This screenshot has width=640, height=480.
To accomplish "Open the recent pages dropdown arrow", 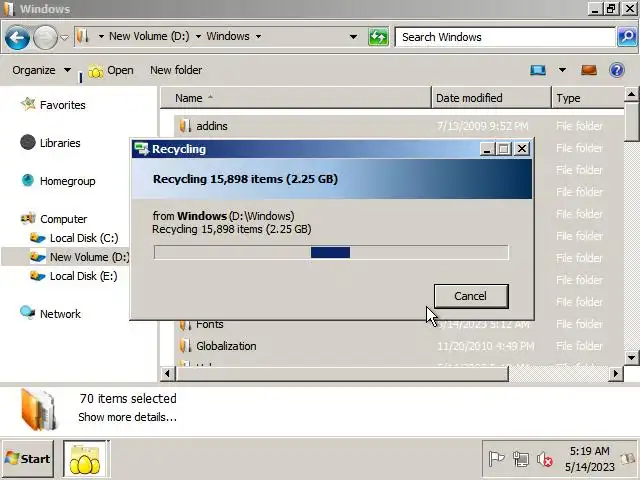I will click(64, 38).
